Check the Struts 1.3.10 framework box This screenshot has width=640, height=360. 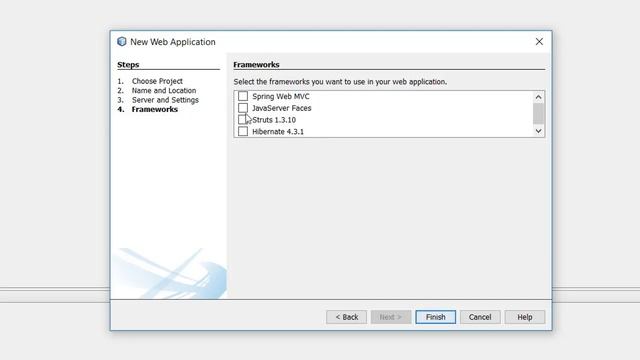(243, 120)
